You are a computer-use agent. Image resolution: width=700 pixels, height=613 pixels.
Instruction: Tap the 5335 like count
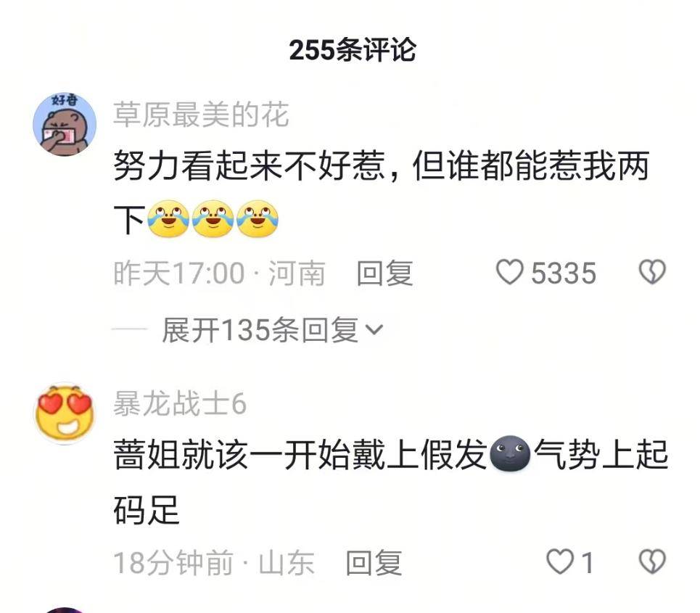coord(564,273)
